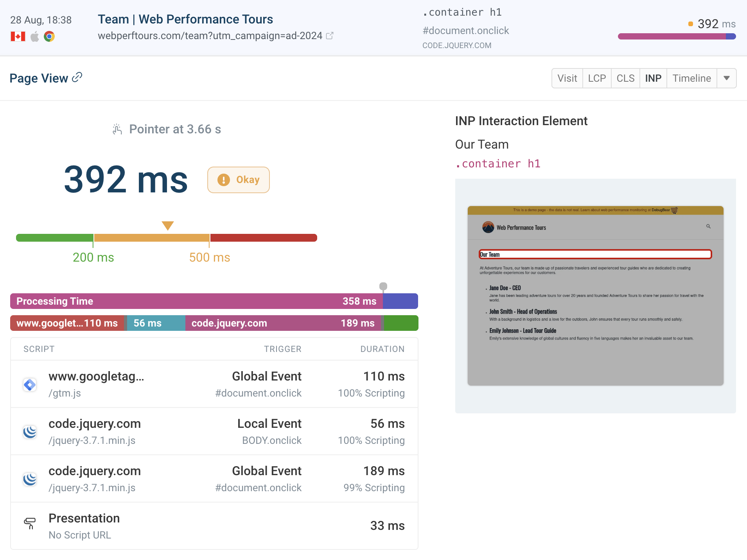This screenshot has width=747, height=560.
Task: Click jQuery icon in the 189 ms row
Action: 30,479
